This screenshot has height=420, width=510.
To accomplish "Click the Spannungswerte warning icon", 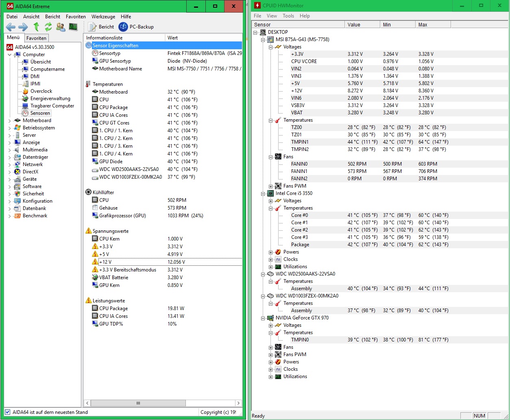I will (89, 231).
